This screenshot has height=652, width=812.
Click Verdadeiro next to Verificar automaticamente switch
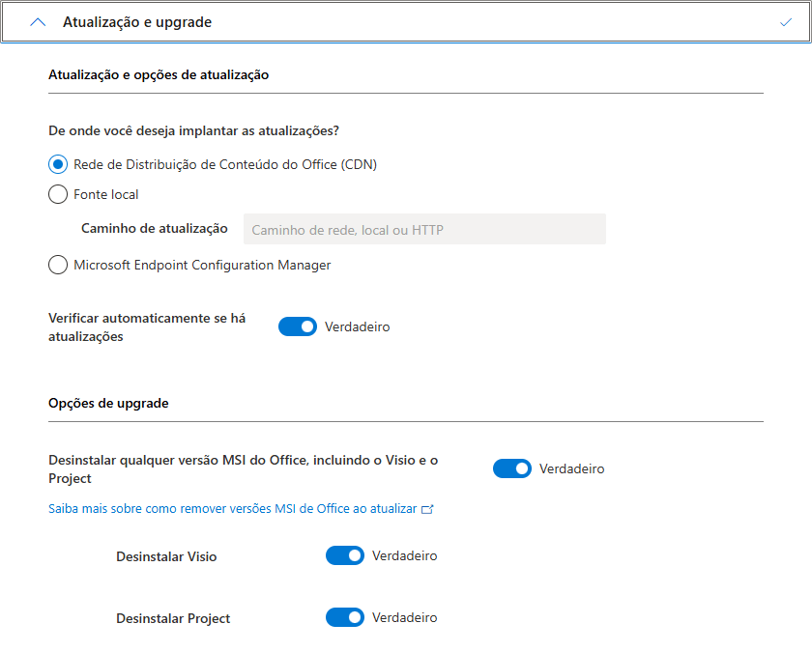[x=358, y=327]
